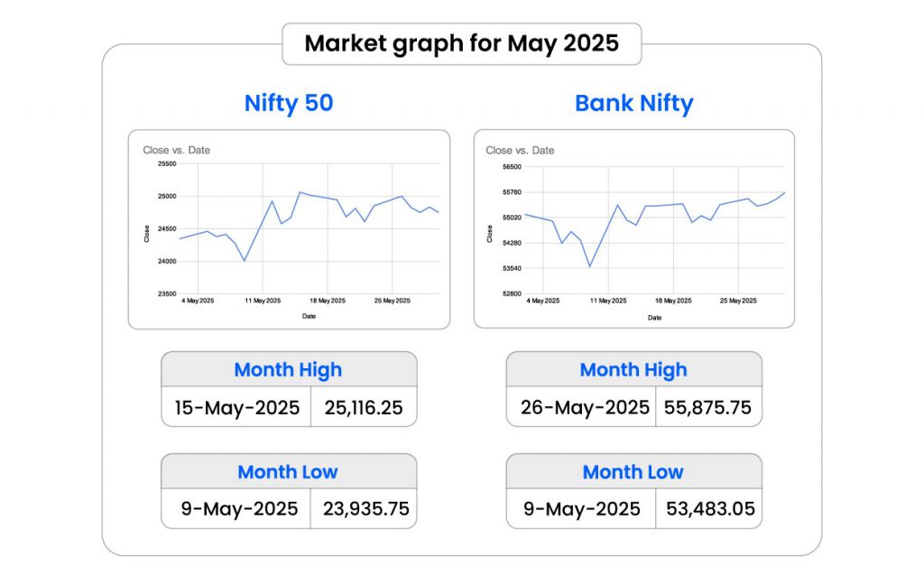The height and width of the screenshot is (584, 924).
Task: Click "Close vs. Date" title in Bank Nifty chart
Action: click(x=520, y=150)
